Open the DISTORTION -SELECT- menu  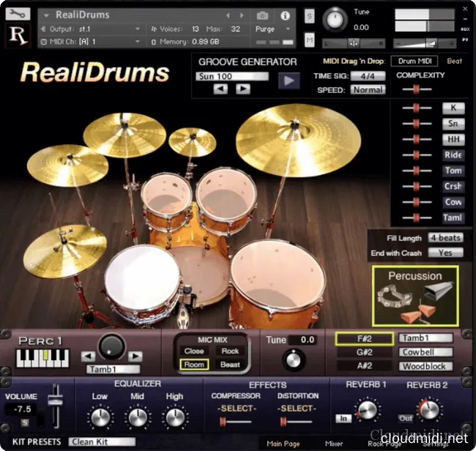click(x=297, y=409)
